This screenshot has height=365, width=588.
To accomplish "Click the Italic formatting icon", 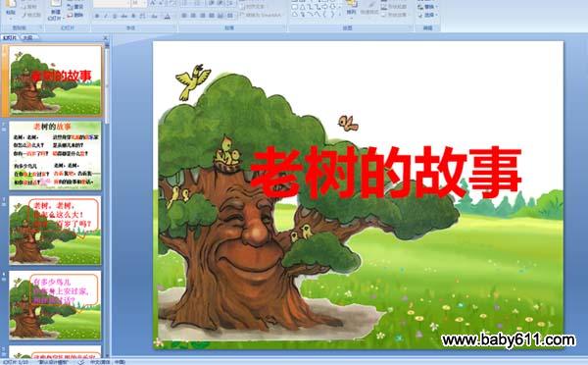I will coord(106,16).
